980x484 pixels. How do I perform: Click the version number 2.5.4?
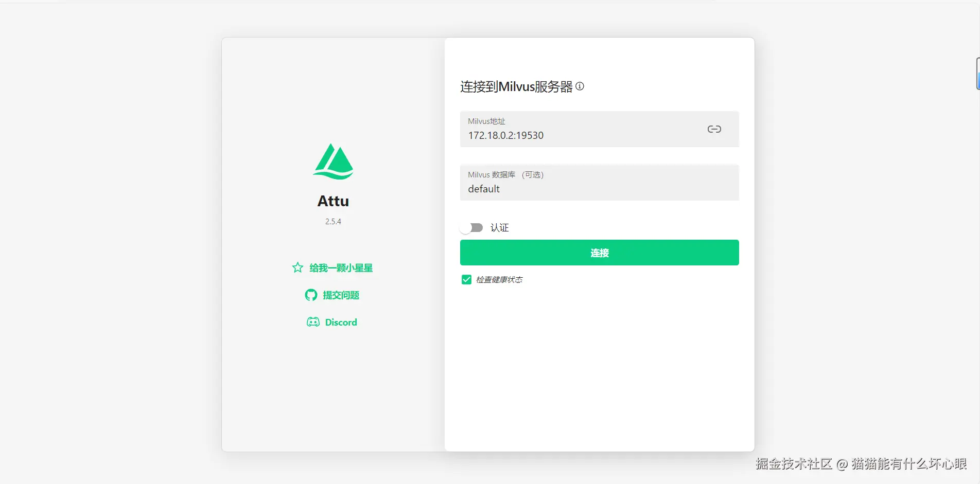(x=333, y=222)
